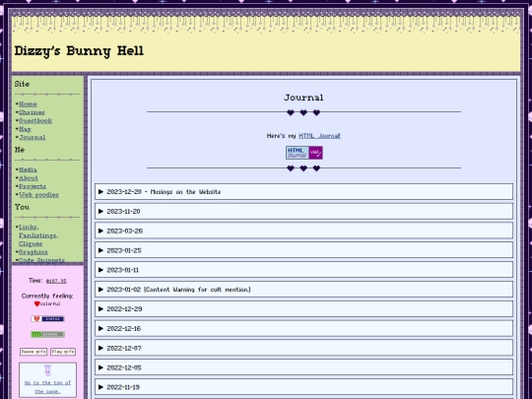This screenshot has height=399, width=532.
Task: Expand the 2022-12-05 journal entry
Action: pos(303,367)
